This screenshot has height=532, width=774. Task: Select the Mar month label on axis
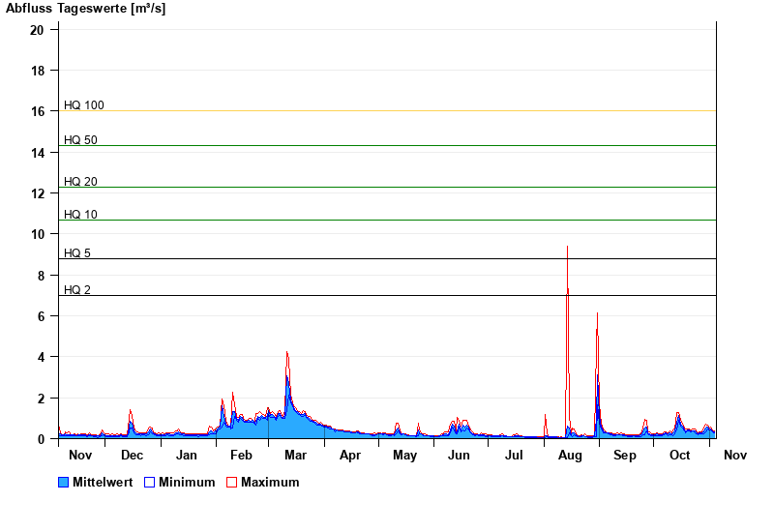click(295, 455)
